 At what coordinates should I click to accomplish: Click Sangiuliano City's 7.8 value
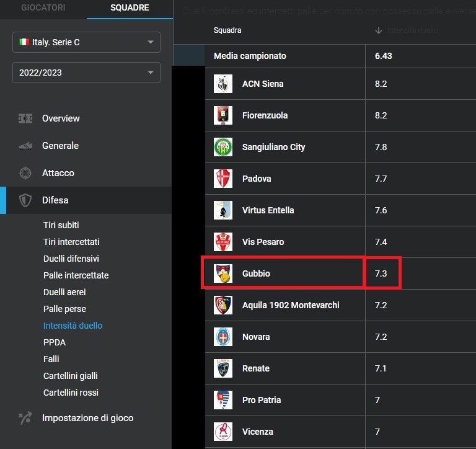pos(381,147)
